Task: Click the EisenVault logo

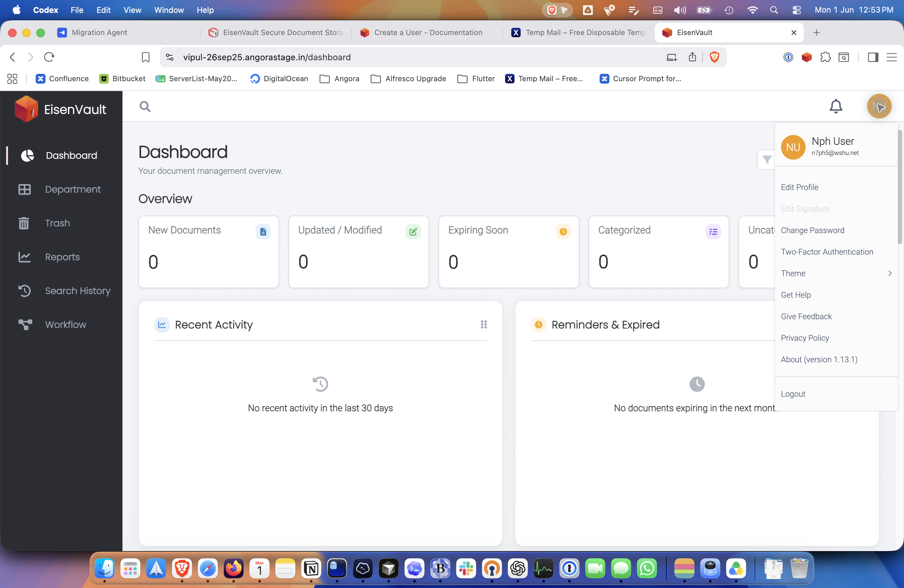Action: [60, 109]
